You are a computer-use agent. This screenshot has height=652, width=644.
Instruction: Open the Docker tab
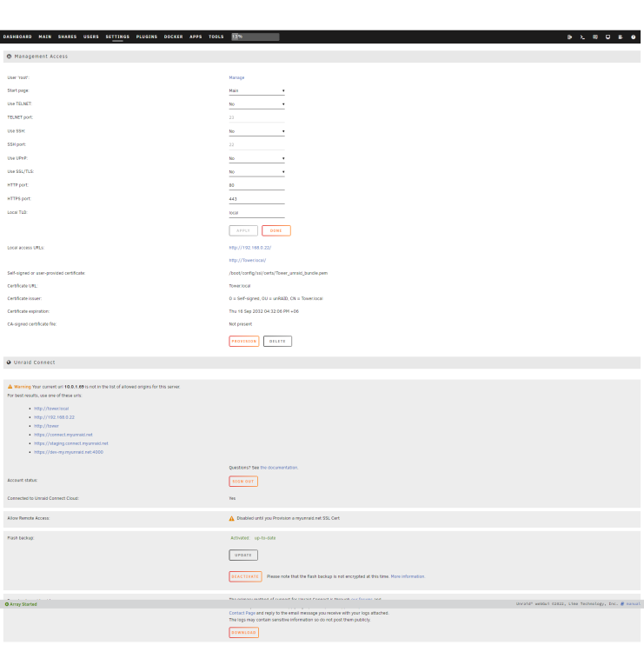tap(173, 37)
